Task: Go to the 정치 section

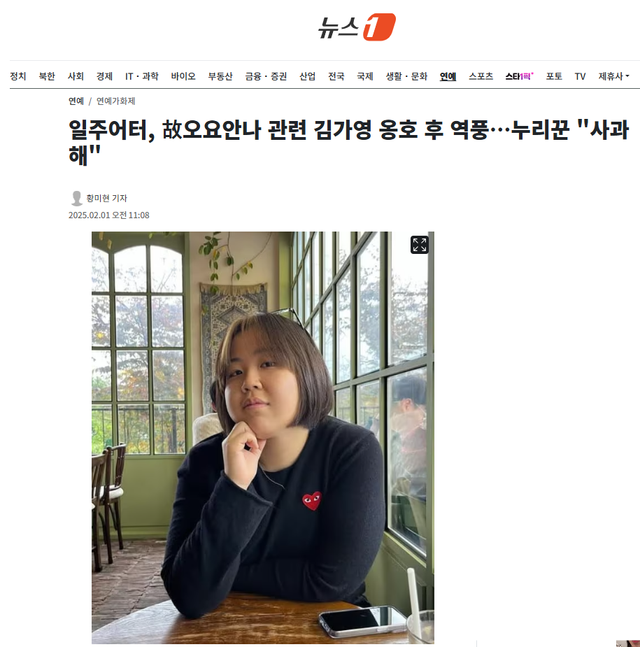Action: (18, 76)
